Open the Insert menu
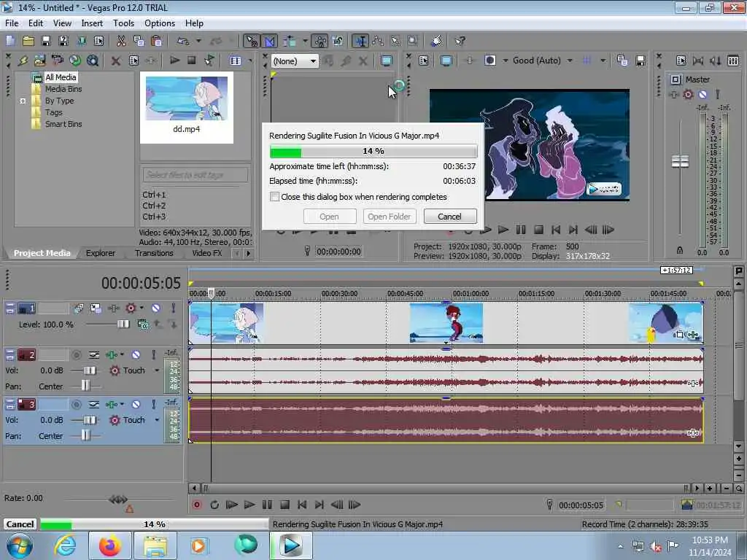The image size is (747, 560). coord(92,23)
